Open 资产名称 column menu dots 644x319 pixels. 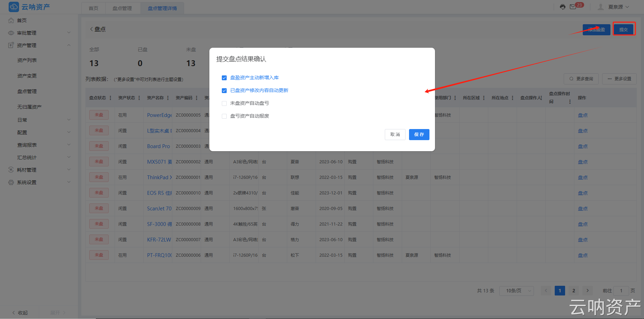coord(168,98)
